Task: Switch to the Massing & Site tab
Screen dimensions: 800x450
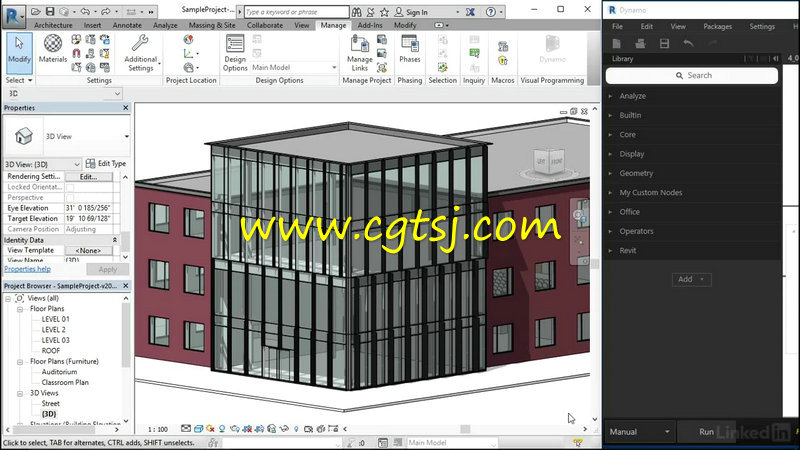Action: pos(212,25)
